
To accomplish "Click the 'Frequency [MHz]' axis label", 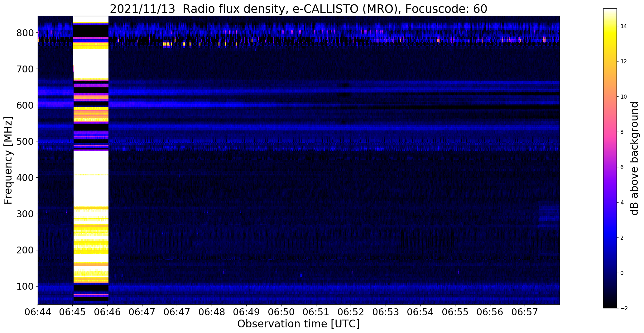I will tap(8, 160).
